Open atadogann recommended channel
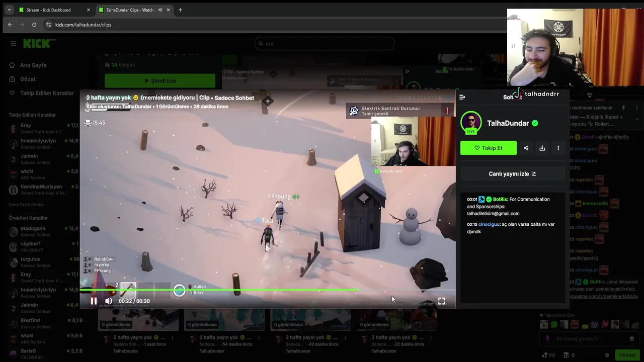Viewport: 644px width, 362px height. coord(42,231)
